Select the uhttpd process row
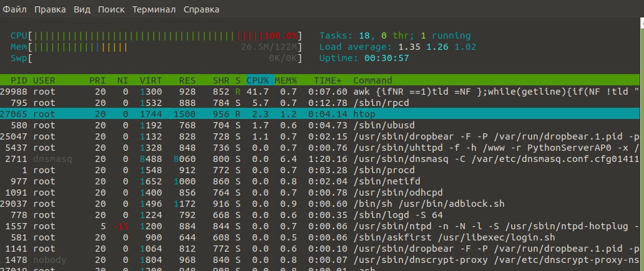The image size is (644, 271). tap(320, 148)
